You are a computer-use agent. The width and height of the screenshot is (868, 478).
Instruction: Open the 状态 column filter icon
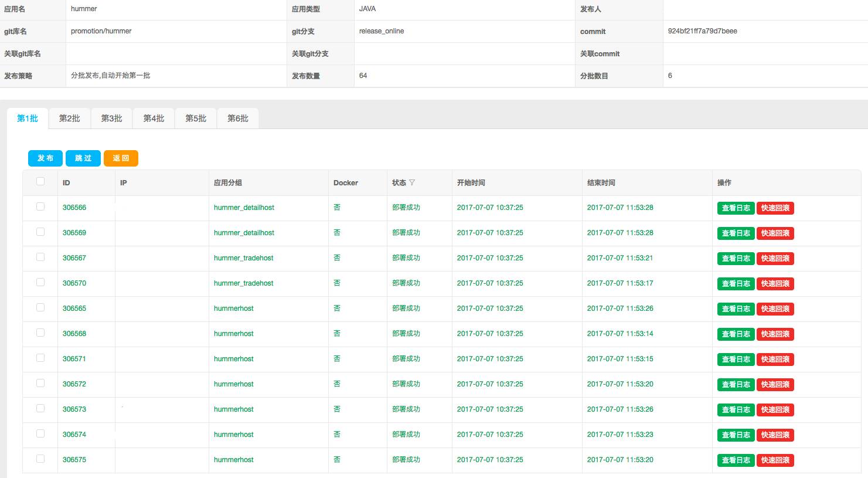pyautogui.click(x=412, y=182)
